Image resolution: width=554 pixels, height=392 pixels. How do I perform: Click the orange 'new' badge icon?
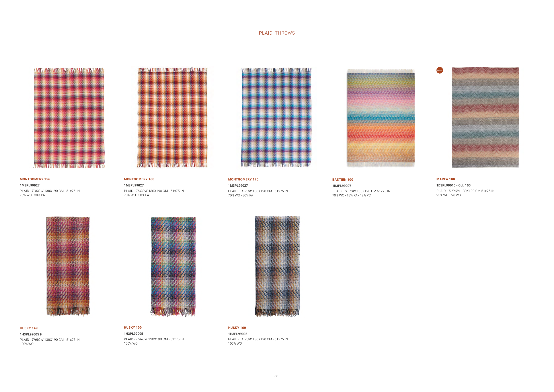pos(440,70)
